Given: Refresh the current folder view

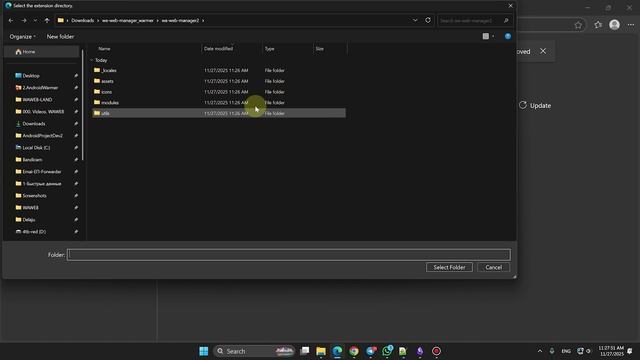Looking at the screenshot, I should [428, 20].
